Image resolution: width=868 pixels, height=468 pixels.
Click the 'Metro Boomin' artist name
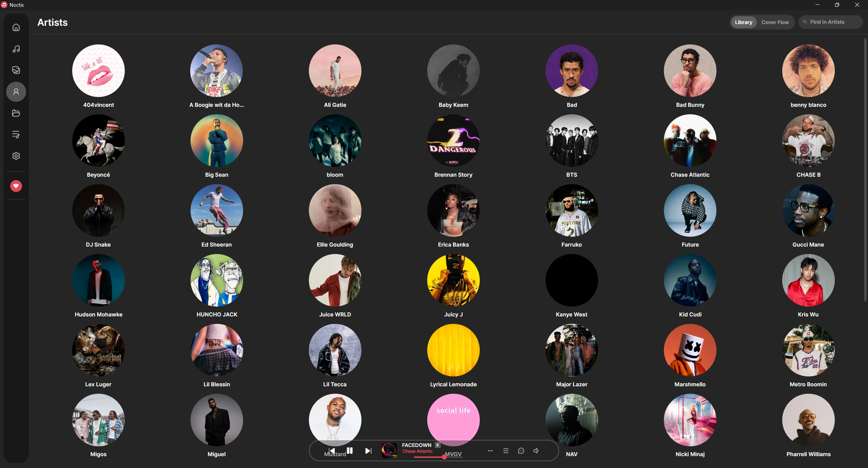coord(808,384)
